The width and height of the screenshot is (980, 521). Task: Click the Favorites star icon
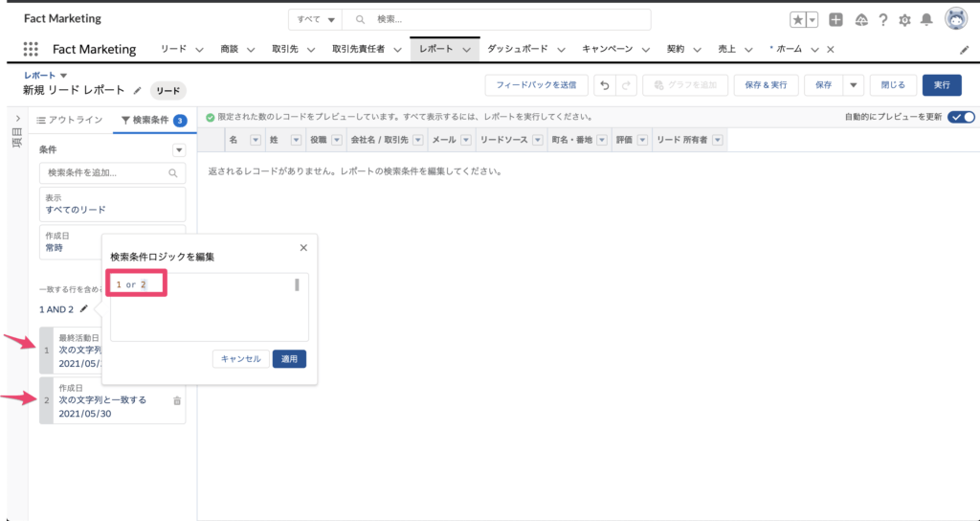coord(798,20)
